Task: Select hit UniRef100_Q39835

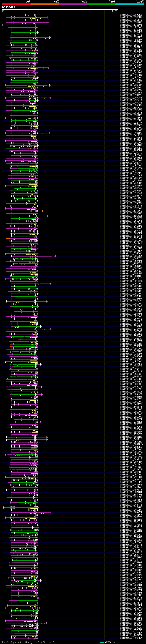Action: coord(131,85)
